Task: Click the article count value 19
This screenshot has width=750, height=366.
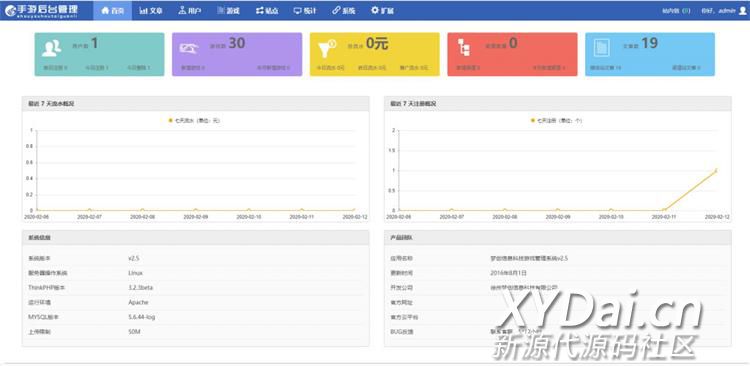Action: tap(650, 44)
